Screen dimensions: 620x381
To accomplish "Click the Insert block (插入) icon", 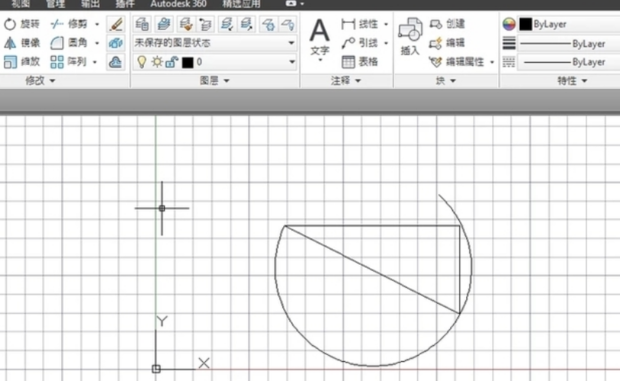I will (x=410, y=36).
